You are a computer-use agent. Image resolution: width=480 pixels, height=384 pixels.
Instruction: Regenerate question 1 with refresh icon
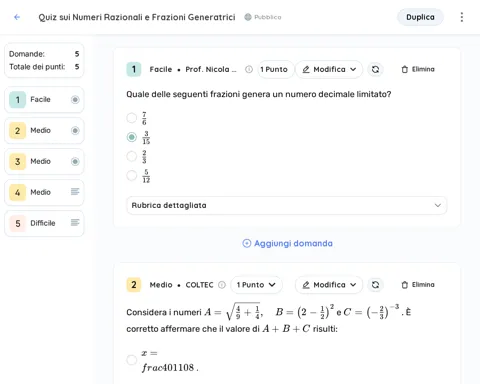tap(375, 69)
